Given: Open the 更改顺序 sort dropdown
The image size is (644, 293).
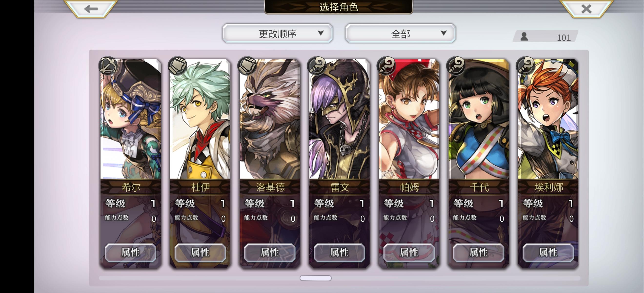Looking at the screenshot, I should pos(278,33).
